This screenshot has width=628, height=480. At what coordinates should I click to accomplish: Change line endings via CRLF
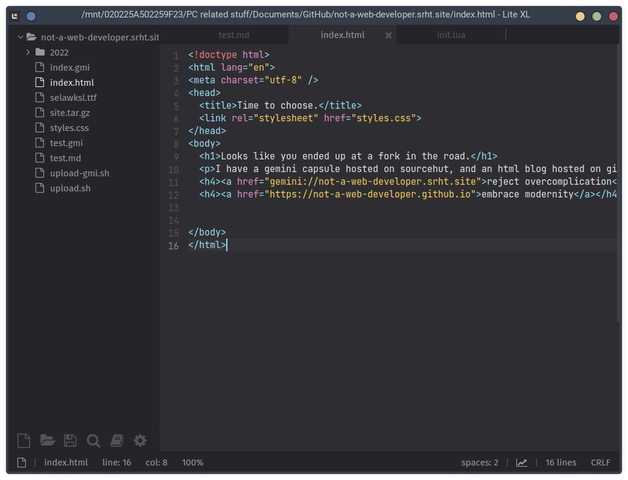pyautogui.click(x=600, y=463)
